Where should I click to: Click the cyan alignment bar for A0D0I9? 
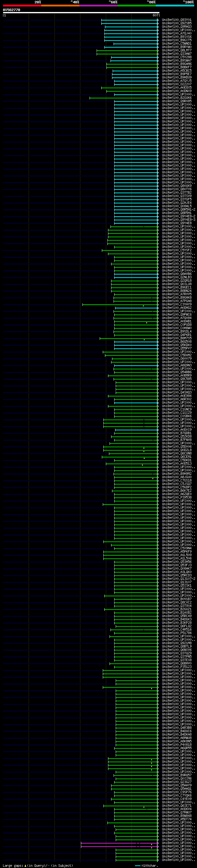click(x=137, y=430)
